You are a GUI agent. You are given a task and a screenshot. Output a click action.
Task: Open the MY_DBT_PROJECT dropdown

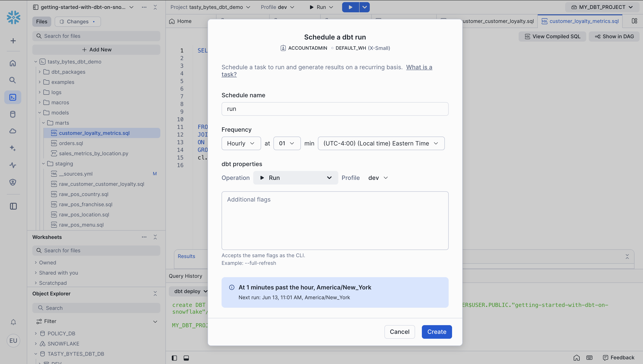[602, 7]
